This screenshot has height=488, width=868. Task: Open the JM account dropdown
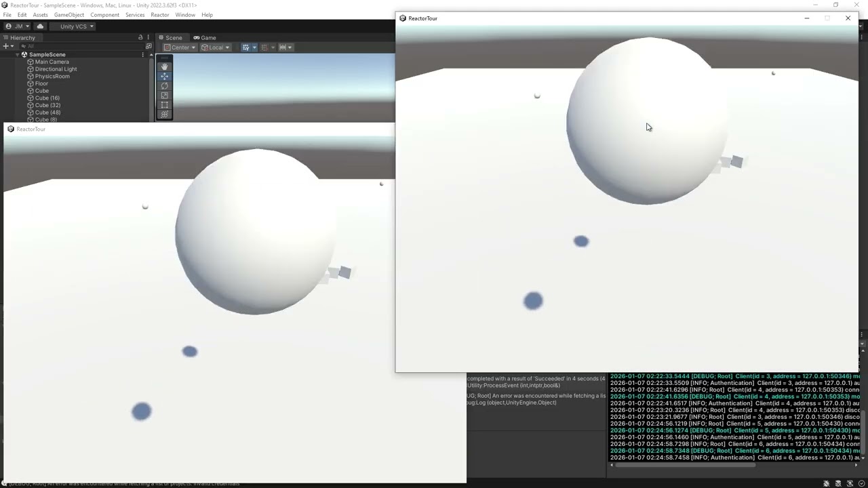click(18, 26)
